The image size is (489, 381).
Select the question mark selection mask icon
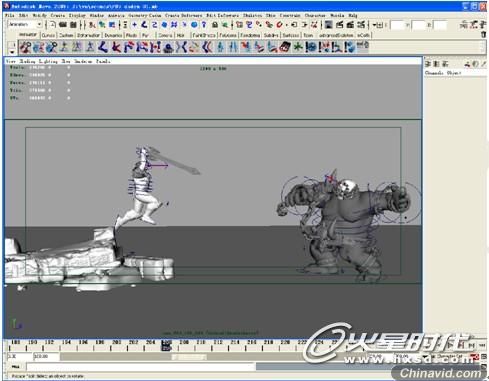tap(204, 25)
